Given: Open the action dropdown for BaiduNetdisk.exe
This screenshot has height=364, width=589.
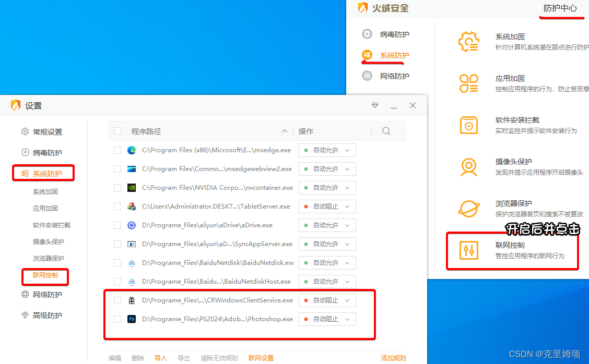Looking at the screenshot, I should 327,263.
